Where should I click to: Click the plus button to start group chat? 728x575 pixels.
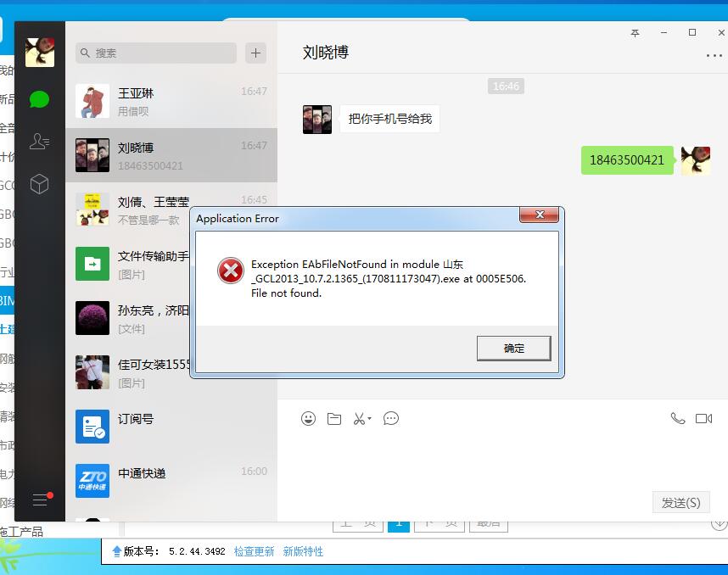click(255, 53)
